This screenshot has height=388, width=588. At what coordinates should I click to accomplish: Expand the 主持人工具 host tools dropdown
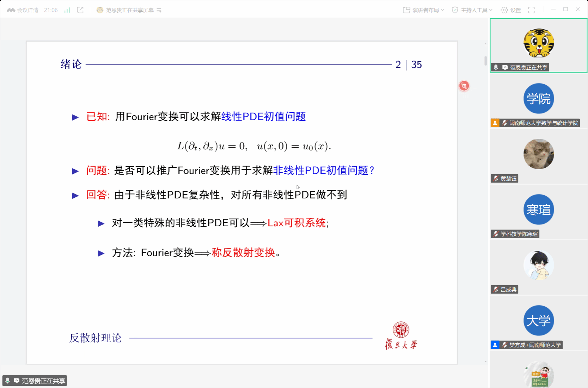(472, 10)
